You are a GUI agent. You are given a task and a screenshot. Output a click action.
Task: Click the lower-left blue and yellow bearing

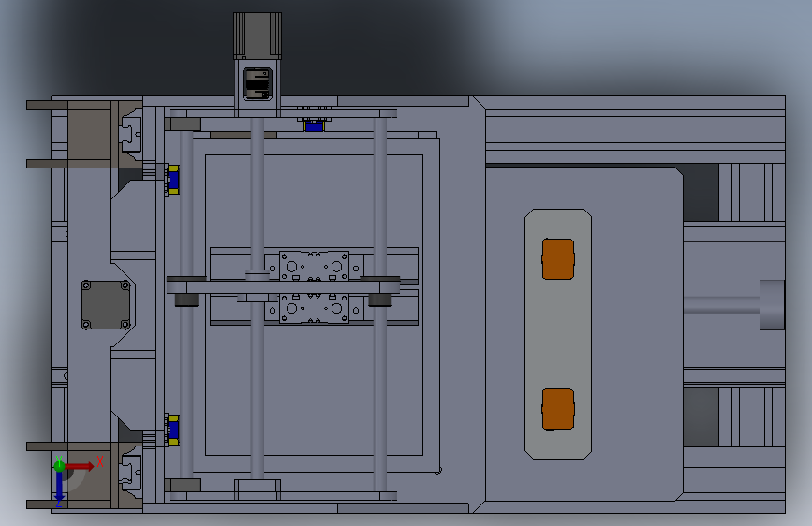tap(173, 430)
